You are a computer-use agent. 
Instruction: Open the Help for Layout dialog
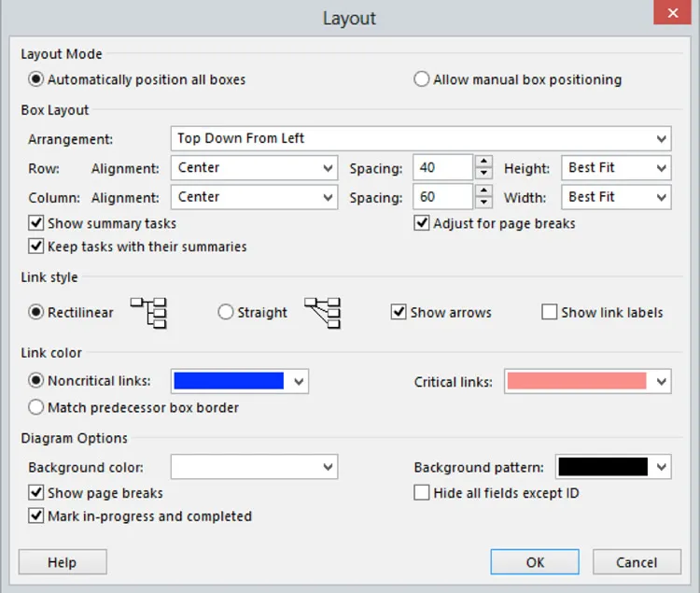(63, 562)
